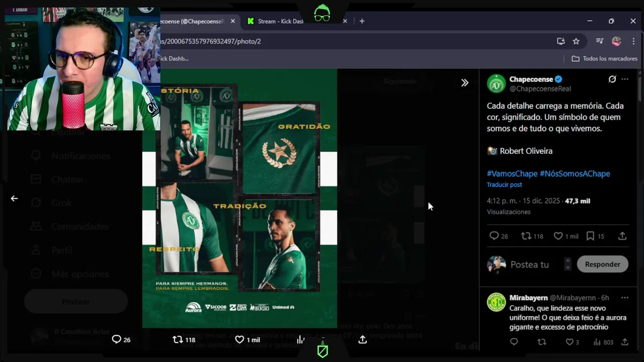This screenshot has width=644, height=362.
Task: Click the Mirabayern username link
Action: tap(528, 298)
